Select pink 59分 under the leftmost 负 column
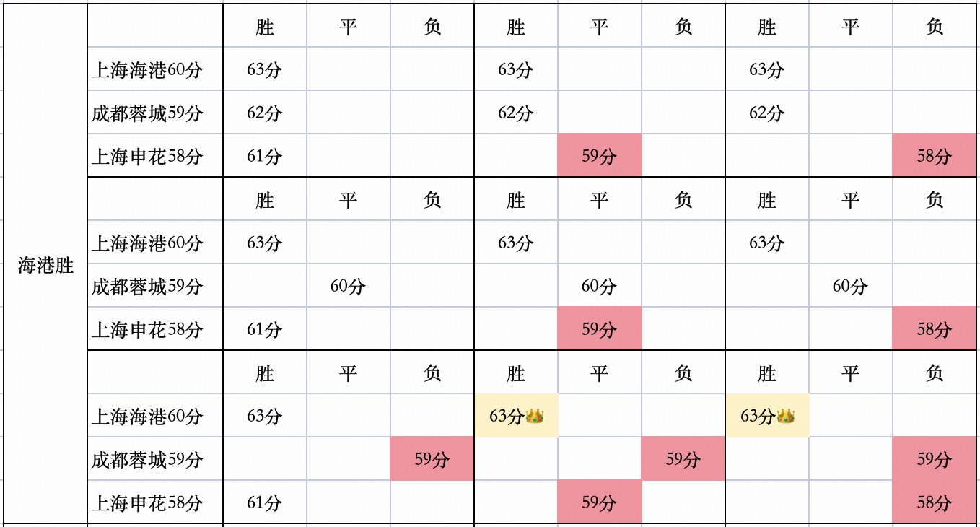Image resolution: width=980 pixels, height=527 pixels. click(432, 459)
